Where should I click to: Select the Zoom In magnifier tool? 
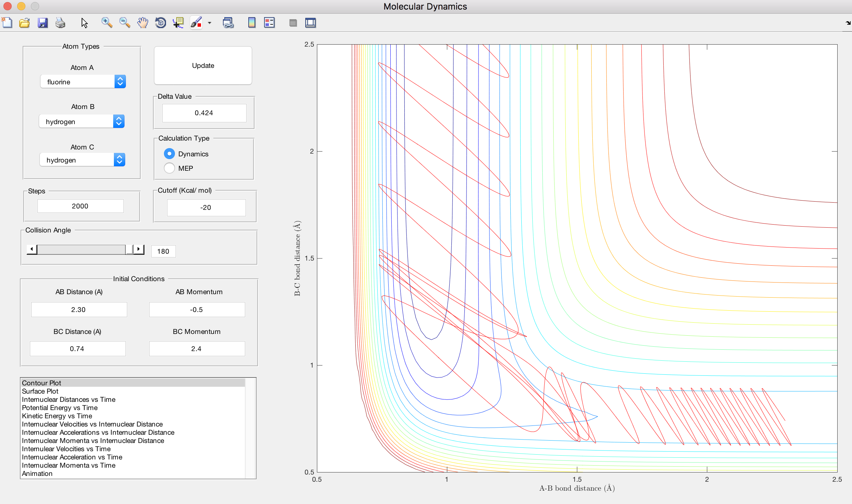point(107,23)
